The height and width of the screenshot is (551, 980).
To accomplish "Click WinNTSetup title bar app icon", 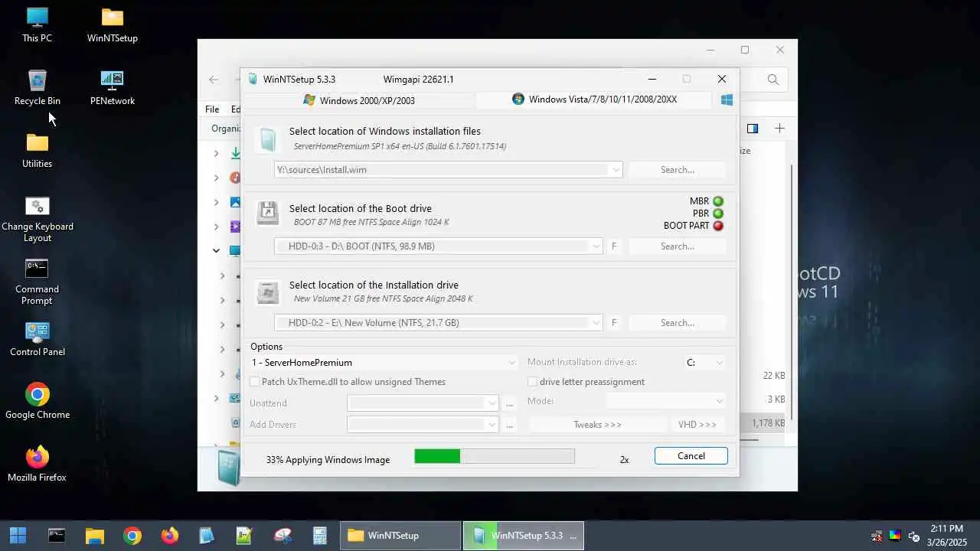I will point(253,79).
